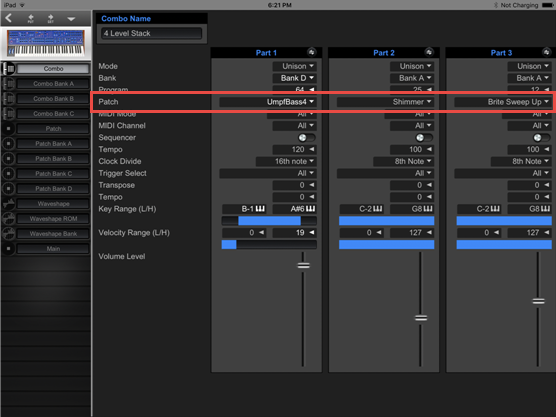This screenshot has width=556, height=417.
Task: Open Waveshape Bank in sidebar
Action: [x=53, y=234]
